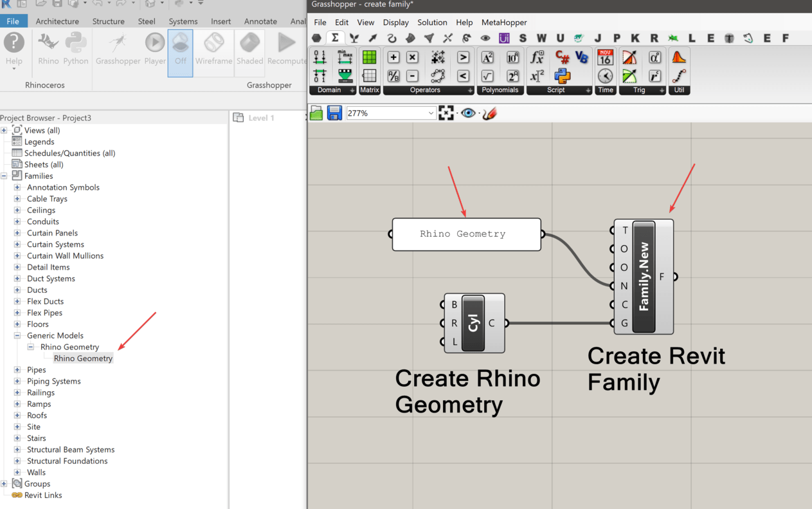Switch to the Systems ribbon tab
This screenshot has width=812, height=509.
coord(183,21)
